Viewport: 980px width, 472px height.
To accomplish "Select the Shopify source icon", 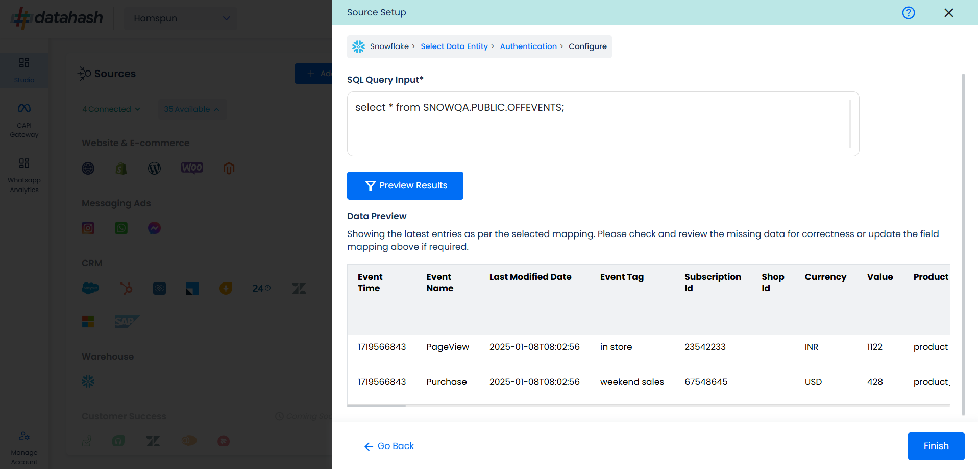I will [121, 169].
